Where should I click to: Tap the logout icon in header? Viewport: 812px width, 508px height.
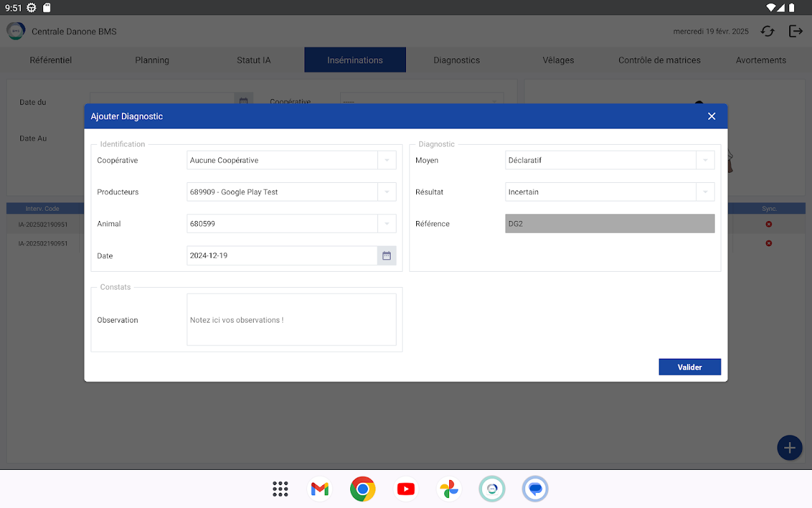(796, 31)
